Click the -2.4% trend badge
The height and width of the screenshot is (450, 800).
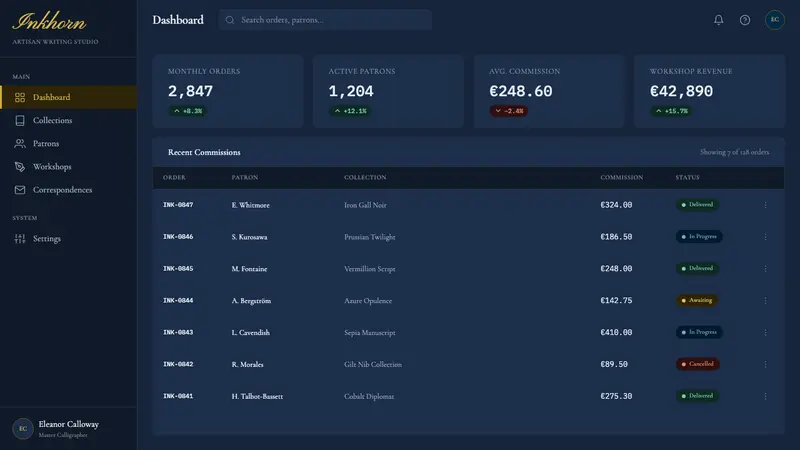tap(509, 111)
